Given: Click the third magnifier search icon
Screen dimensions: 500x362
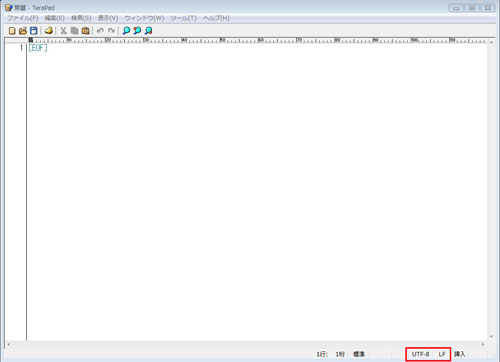Looking at the screenshot, I should click(148, 31).
